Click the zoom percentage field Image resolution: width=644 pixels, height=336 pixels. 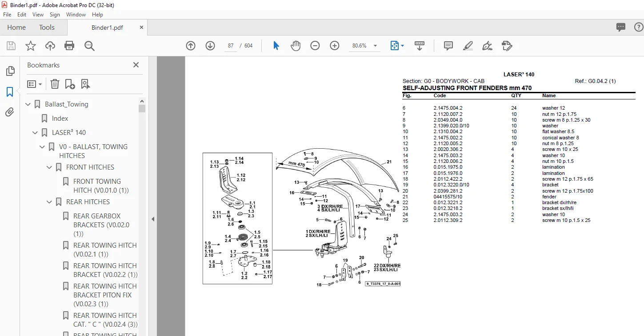pos(360,46)
